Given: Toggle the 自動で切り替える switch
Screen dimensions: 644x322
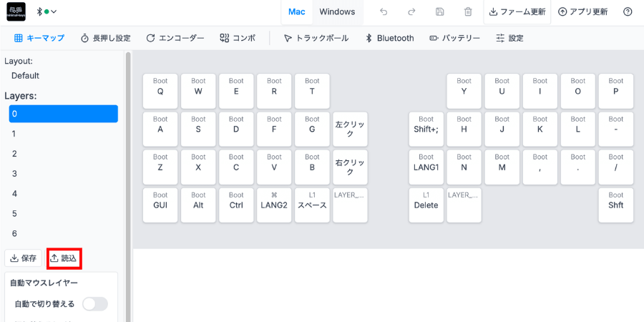Looking at the screenshot, I should tap(95, 304).
